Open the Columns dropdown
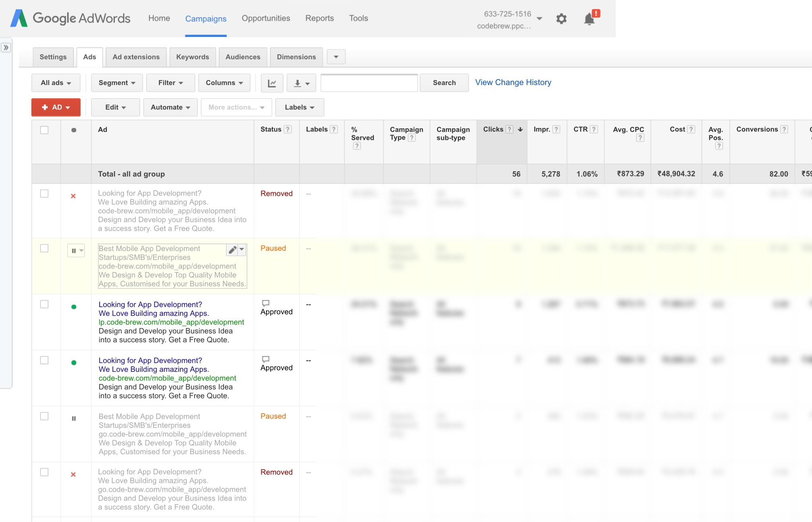 224,83
